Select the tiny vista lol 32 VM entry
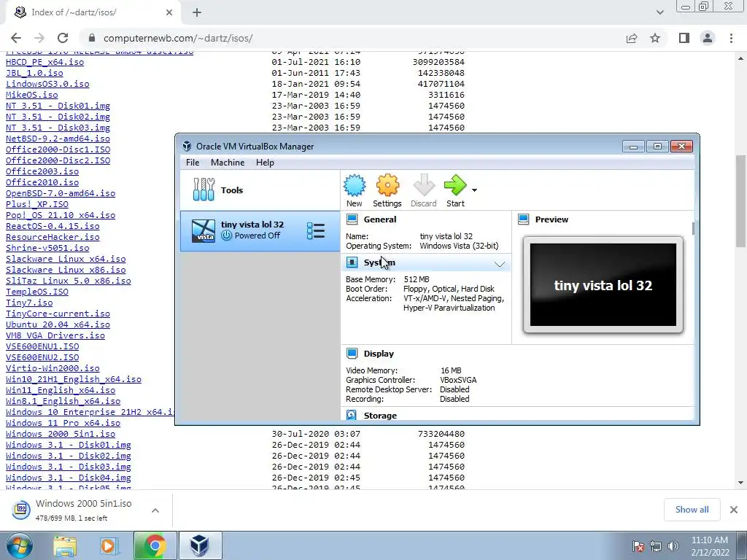 pyautogui.click(x=260, y=231)
